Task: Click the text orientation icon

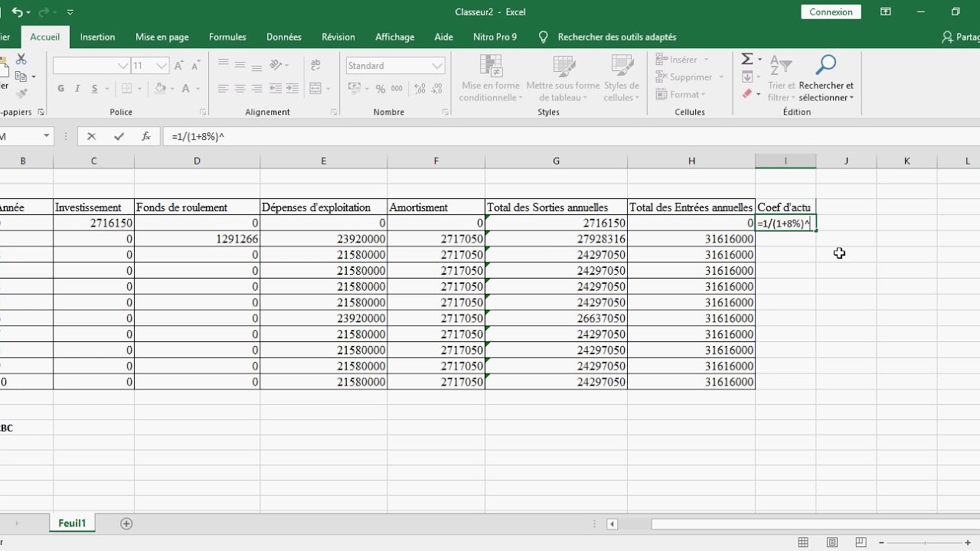Action: (x=277, y=65)
